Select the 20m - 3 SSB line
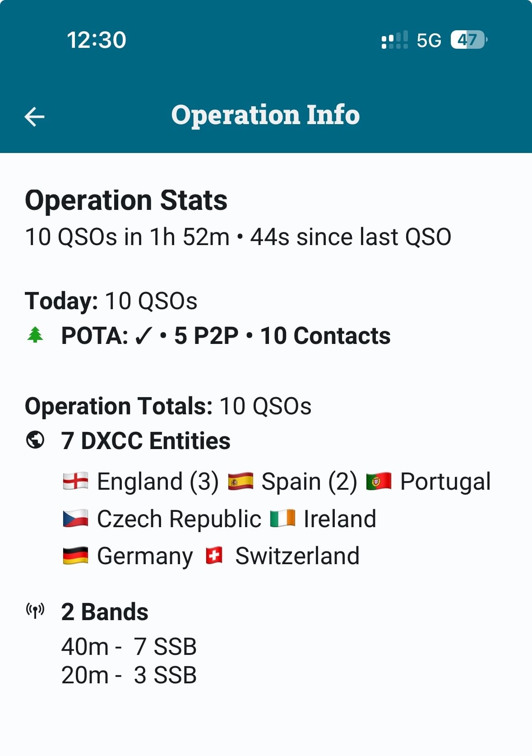Screen dimensions: 532x756 pyautogui.click(x=129, y=675)
